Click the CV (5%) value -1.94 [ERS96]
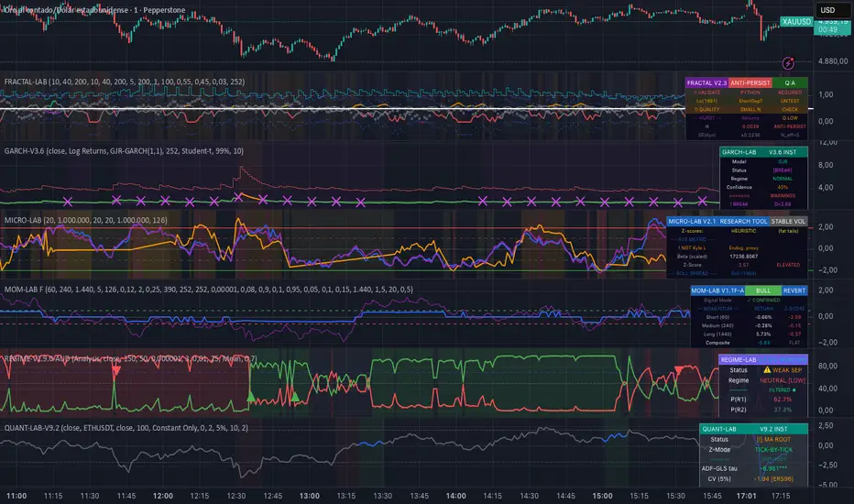Viewport: 854px width, 504px height. 773,479
